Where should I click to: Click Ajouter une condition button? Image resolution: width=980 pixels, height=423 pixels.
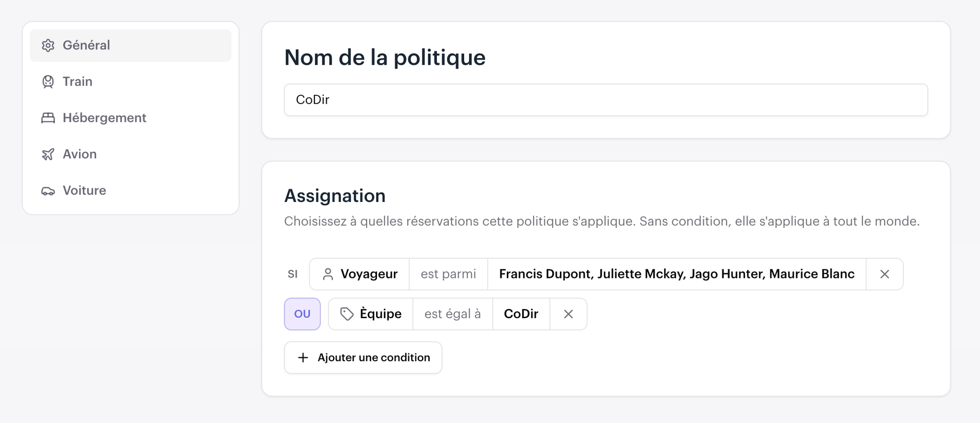pos(363,358)
